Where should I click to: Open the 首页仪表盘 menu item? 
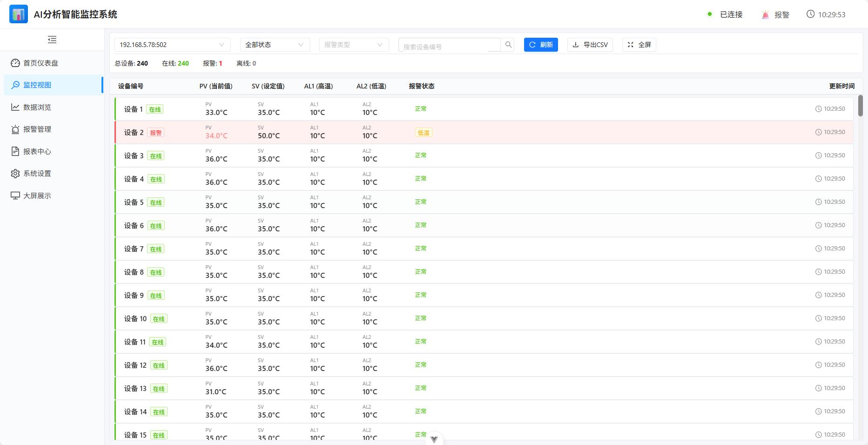[x=54, y=63]
